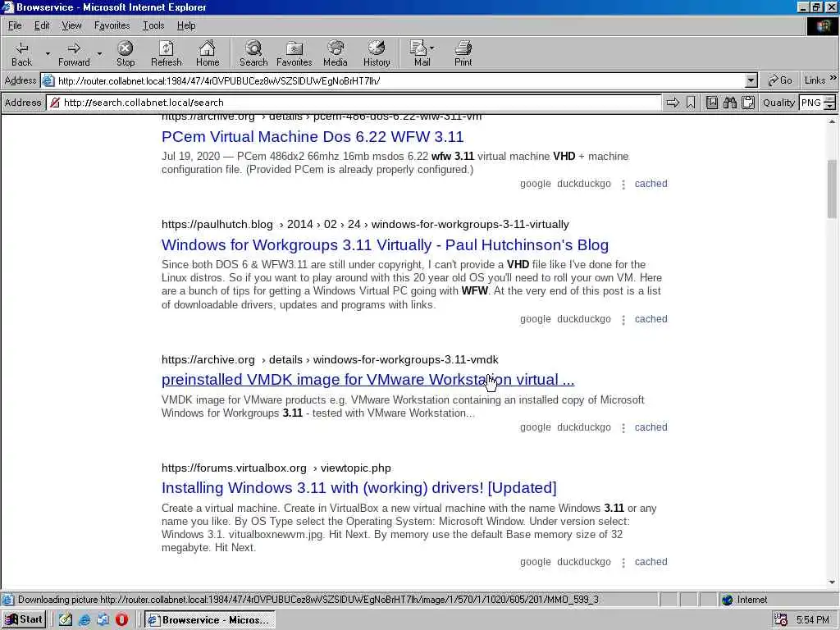Open the Forward button history dropdown arrow
Image resolution: width=840 pixels, height=630 pixels.
(99, 53)
